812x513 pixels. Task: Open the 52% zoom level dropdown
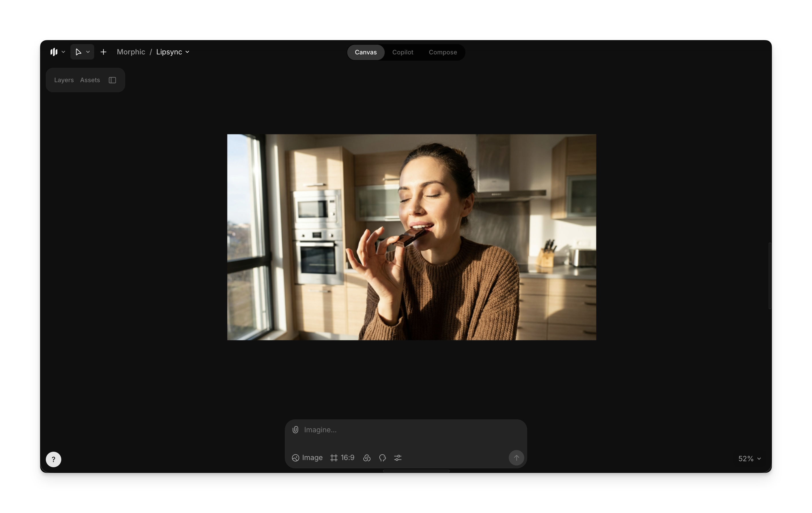(x=749, y=458)
